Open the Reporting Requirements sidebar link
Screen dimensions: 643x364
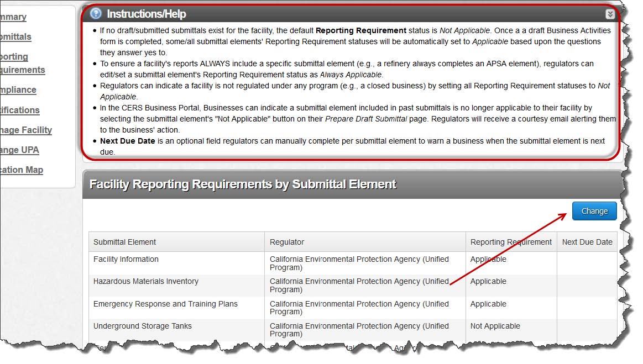22,63
